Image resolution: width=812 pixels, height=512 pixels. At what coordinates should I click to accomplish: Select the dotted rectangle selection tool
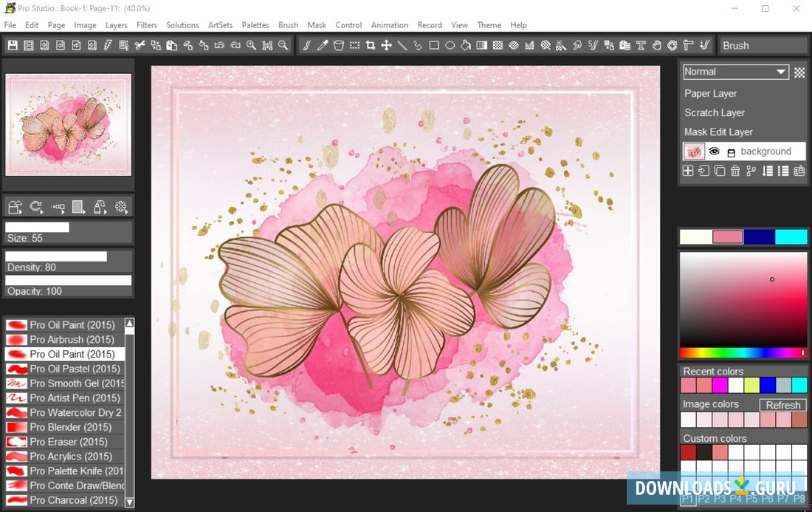[354, 46]
